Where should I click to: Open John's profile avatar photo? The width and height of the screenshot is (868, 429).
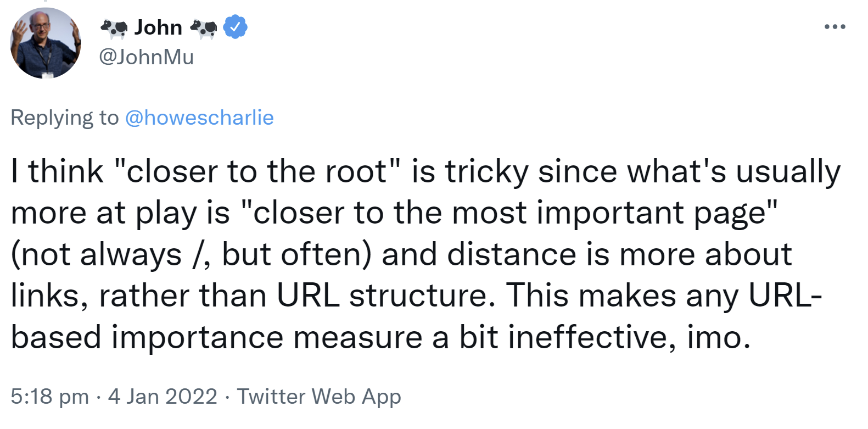(x=46, y=43)
